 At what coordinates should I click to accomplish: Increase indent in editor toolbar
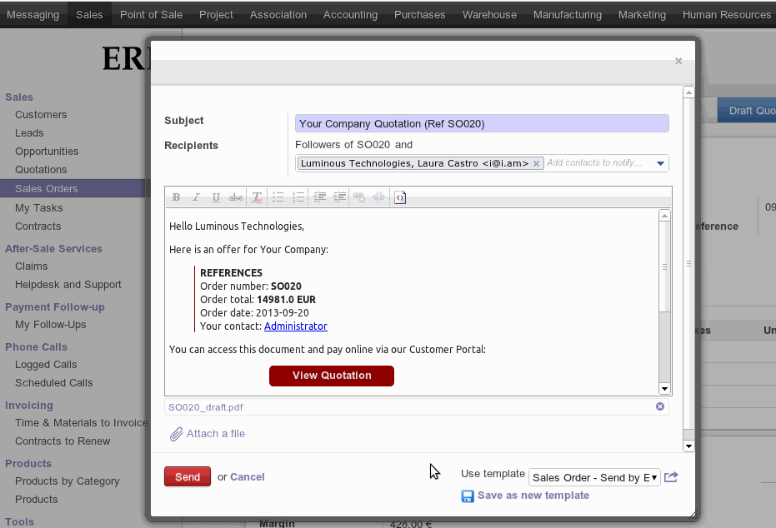(340, 197)
